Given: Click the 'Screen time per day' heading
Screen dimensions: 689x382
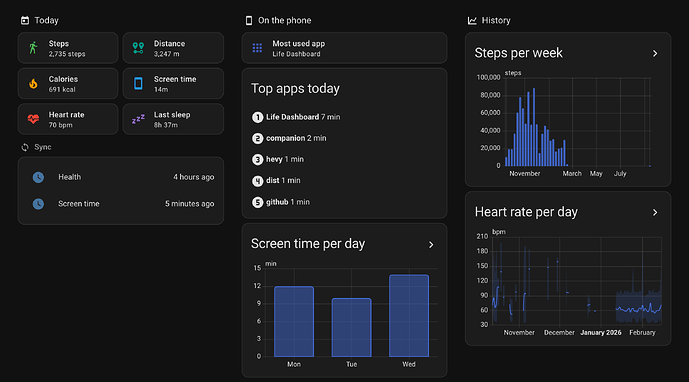Looking at the screenshot, I should [x=308, y=244].
